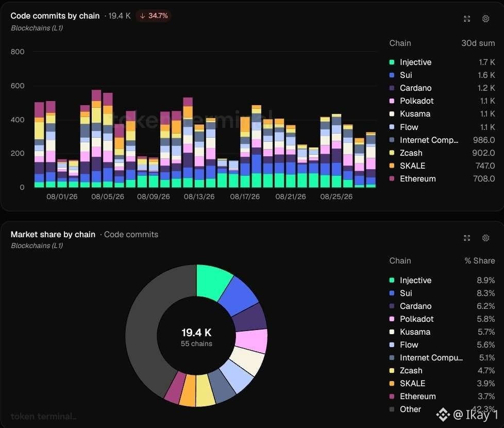Click the Code commits metric label in Market share header
Image resolution: width=504 pixels, height=428 pixels.
(x=131, y=235)
